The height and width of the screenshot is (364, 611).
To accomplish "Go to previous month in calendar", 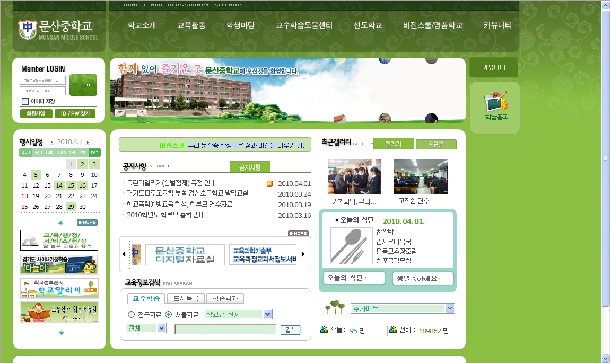I will tap(51, 142).
